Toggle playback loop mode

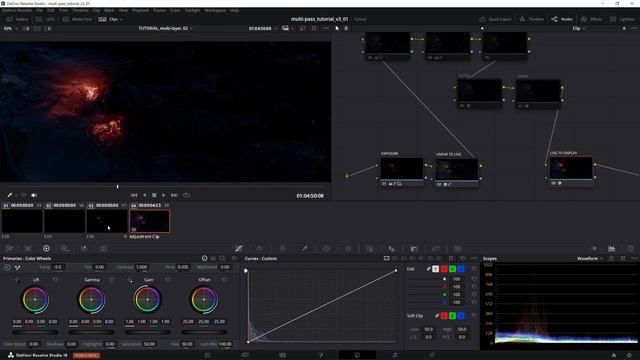(186, 195)
